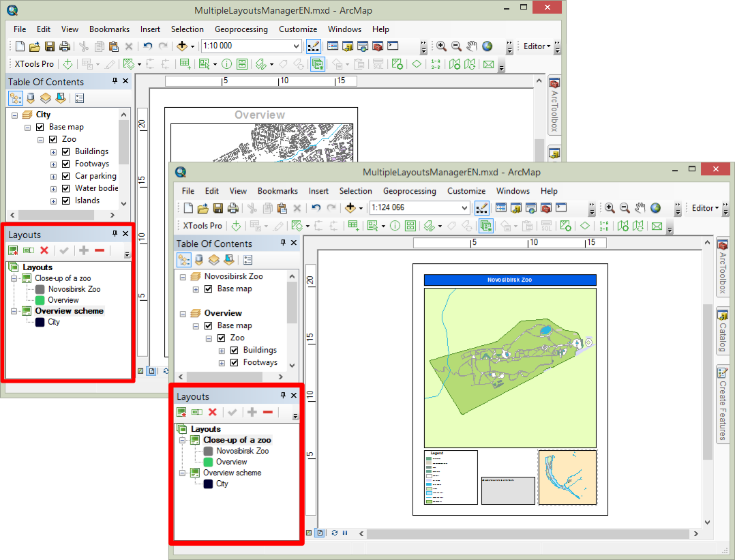Collapse Novosibirsk Zoo data frame in front TOC

[183, 277]
